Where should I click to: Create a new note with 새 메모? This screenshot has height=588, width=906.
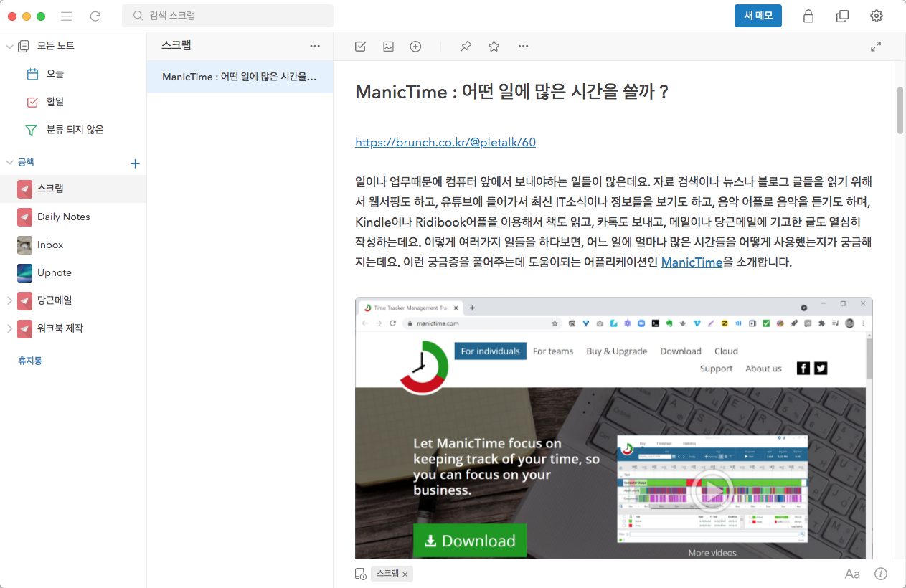(x=758, y=16)
